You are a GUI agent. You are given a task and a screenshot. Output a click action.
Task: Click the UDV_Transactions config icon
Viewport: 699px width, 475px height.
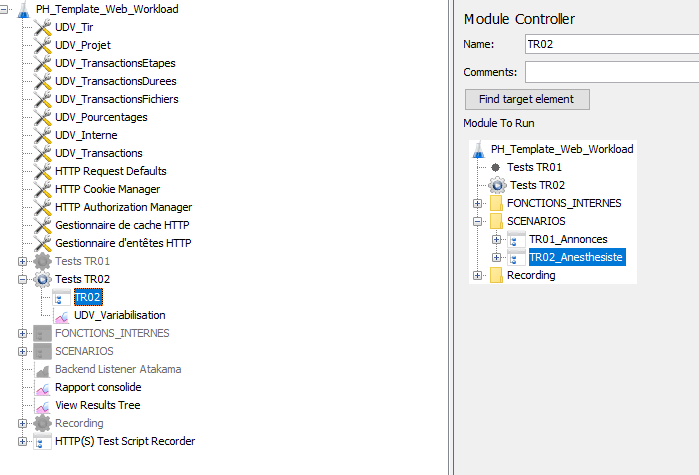coord(42,153)
